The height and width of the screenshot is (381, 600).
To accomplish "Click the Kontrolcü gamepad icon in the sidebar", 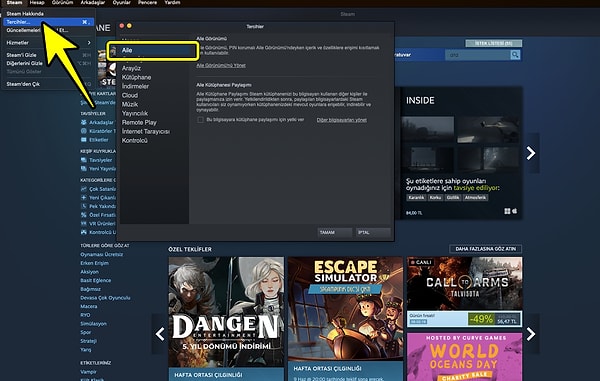I will tap(83, 232).
